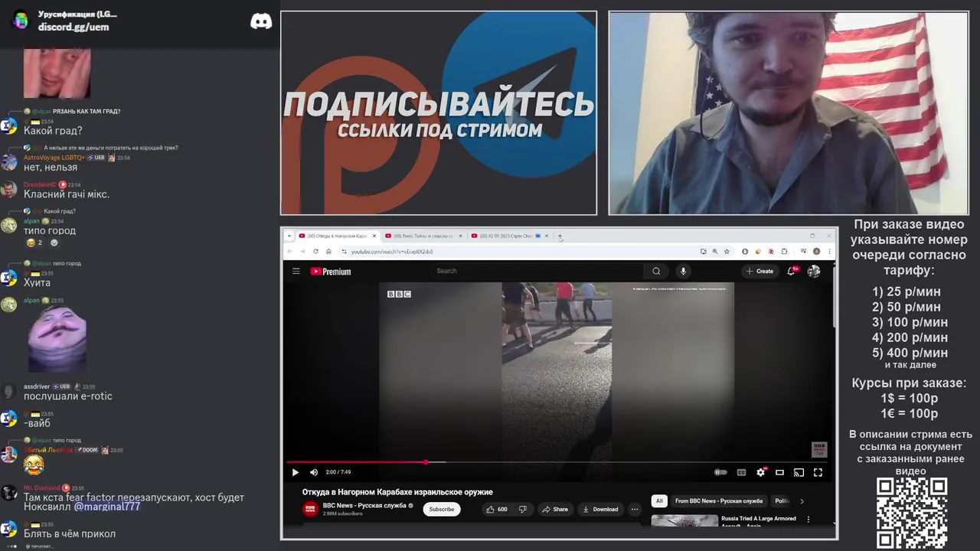980x551 pixels.
Task: Play the BBC video
Action: (x=296, y=472)
